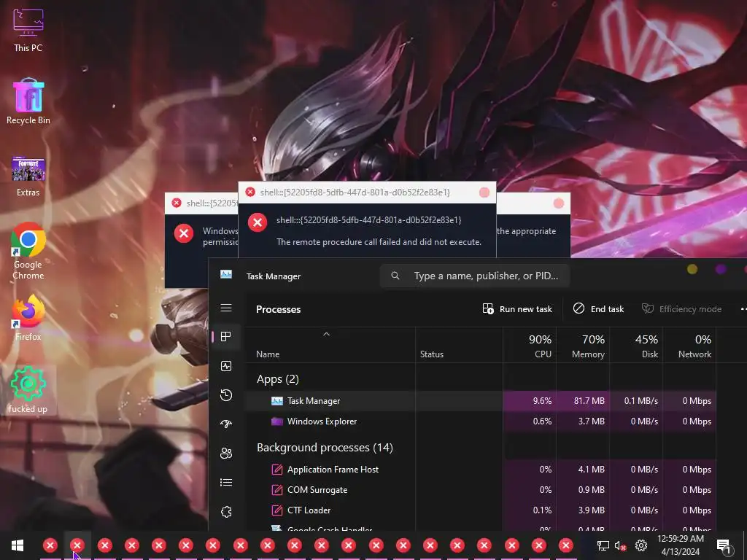This screenshot has width=747, height=560.
Task: Open the gear shortcut named 'fucked up'
Action: tap(28, 390)
